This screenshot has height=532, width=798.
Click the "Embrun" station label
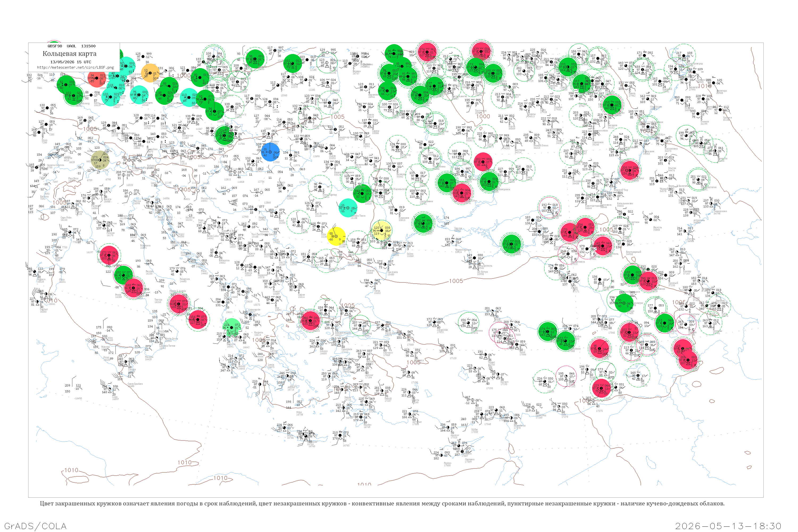pyautogui.click(x=44, y=197)
